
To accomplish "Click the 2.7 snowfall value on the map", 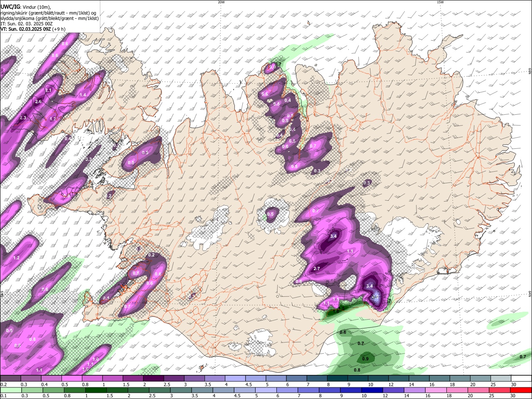I will coord(316,268).
